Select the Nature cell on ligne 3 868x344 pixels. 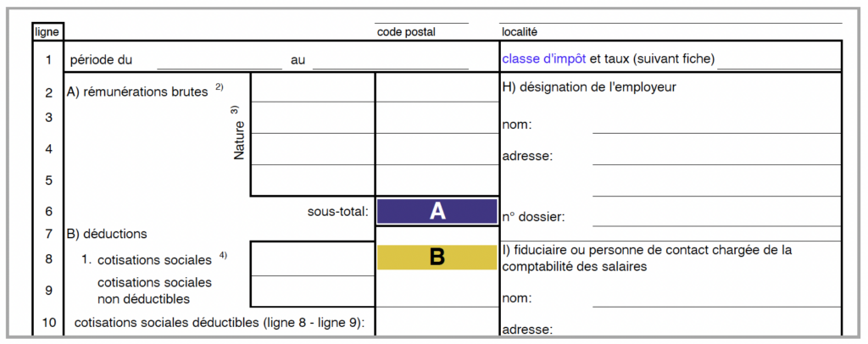312,118
